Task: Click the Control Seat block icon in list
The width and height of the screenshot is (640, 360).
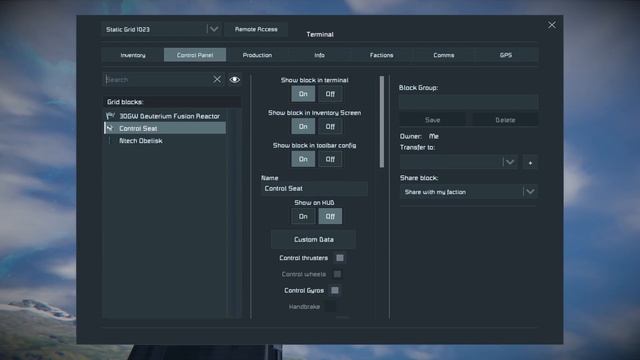Action: 110,128
